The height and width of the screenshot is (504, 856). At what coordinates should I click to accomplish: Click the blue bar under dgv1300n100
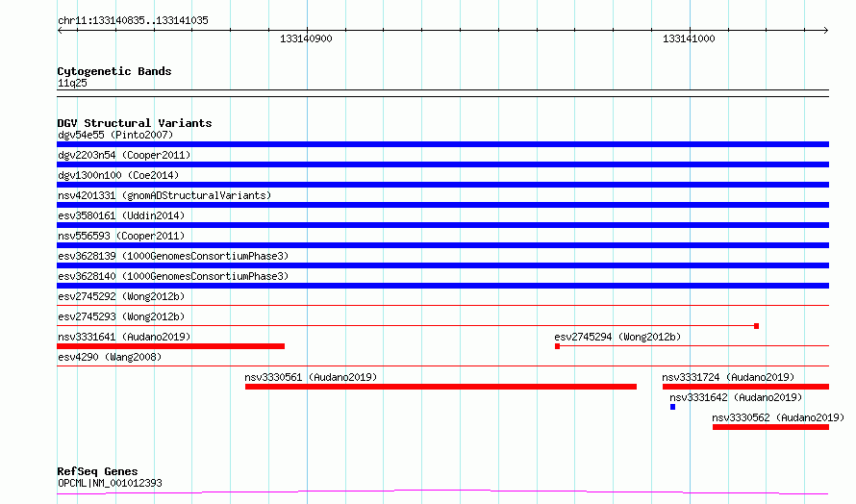442,185
